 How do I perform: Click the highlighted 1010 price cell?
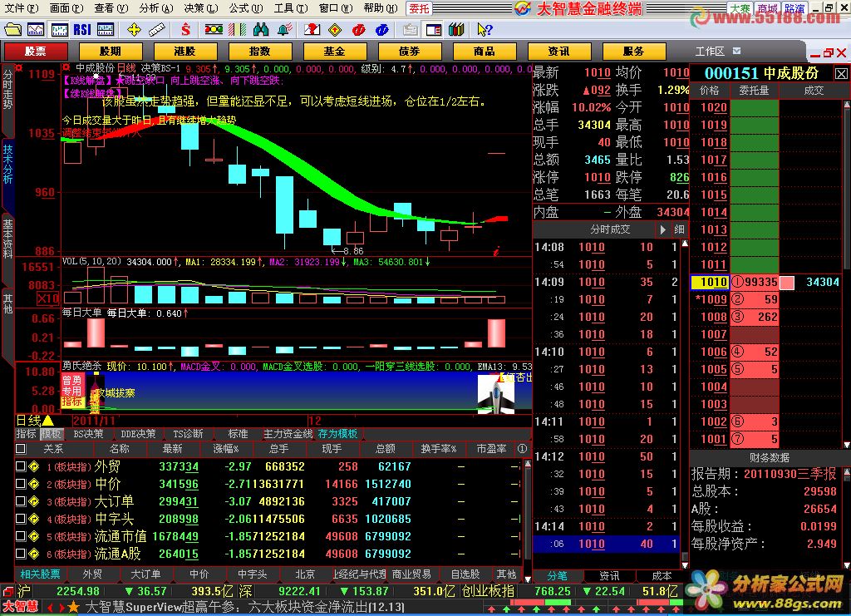pos(709,282)
